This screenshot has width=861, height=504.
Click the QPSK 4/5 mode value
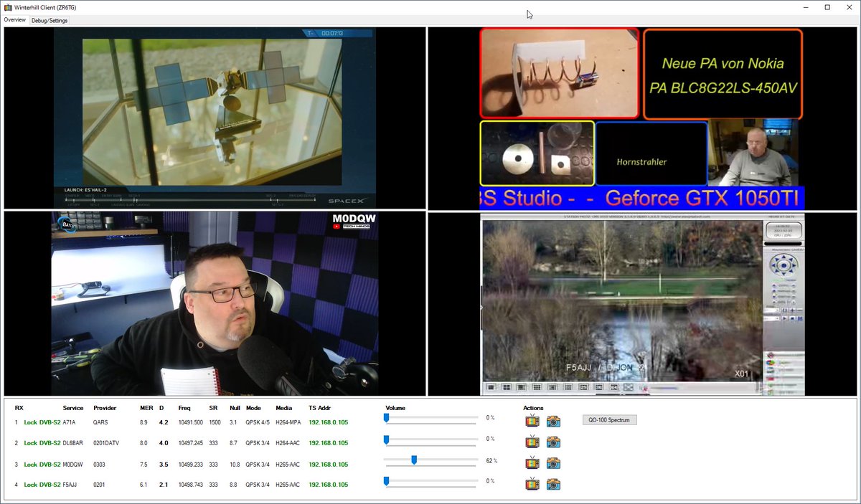tap(258, 422)
